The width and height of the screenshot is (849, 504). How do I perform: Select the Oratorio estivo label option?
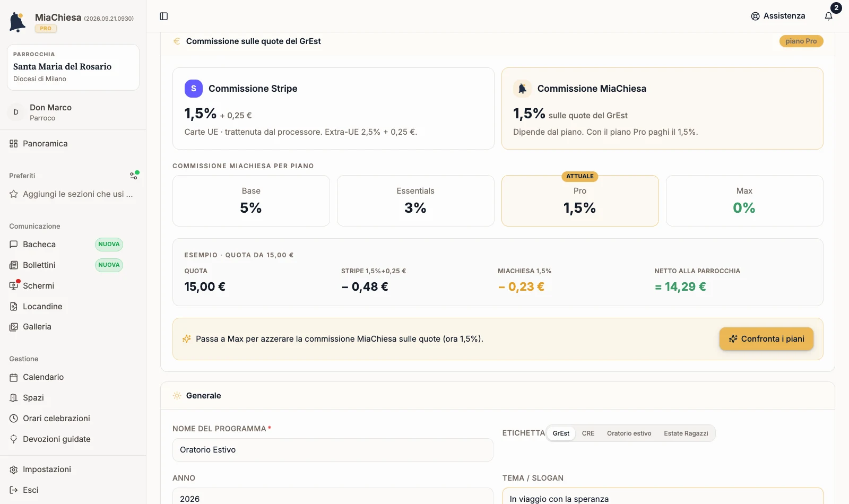(629, 433)
